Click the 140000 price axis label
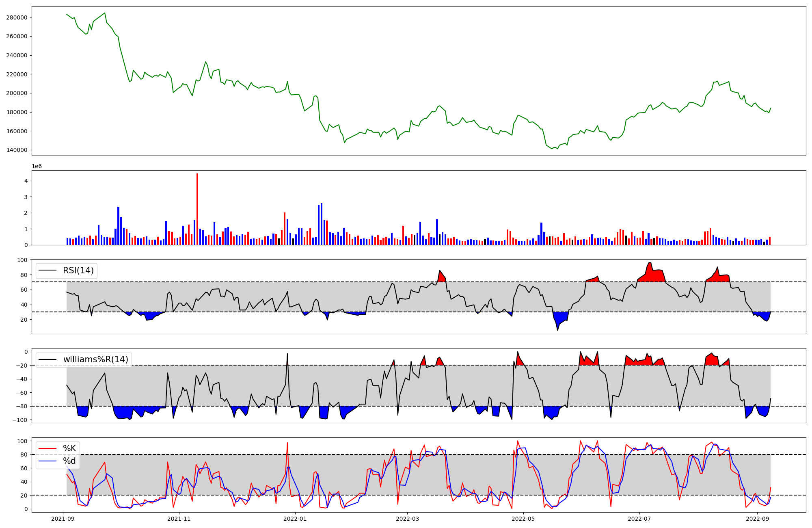 click(17, 150)
